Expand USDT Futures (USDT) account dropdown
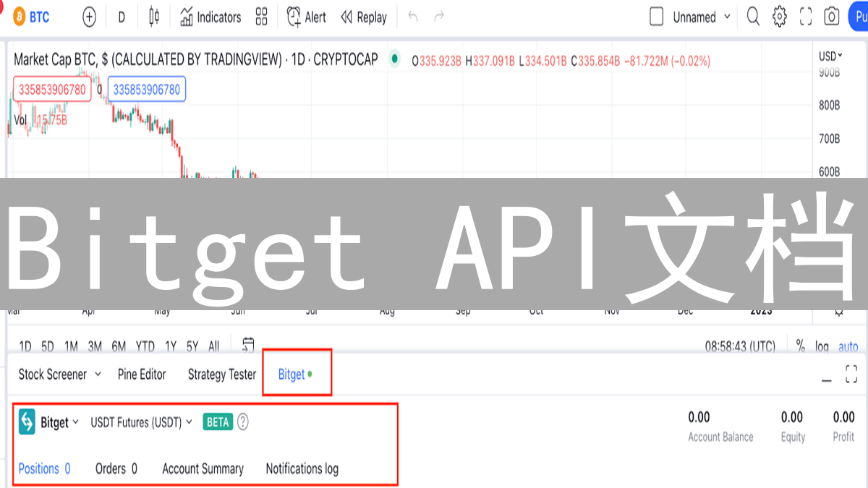Image resolution: width=868 pixels, height=488 pixels. coord(142,422)
